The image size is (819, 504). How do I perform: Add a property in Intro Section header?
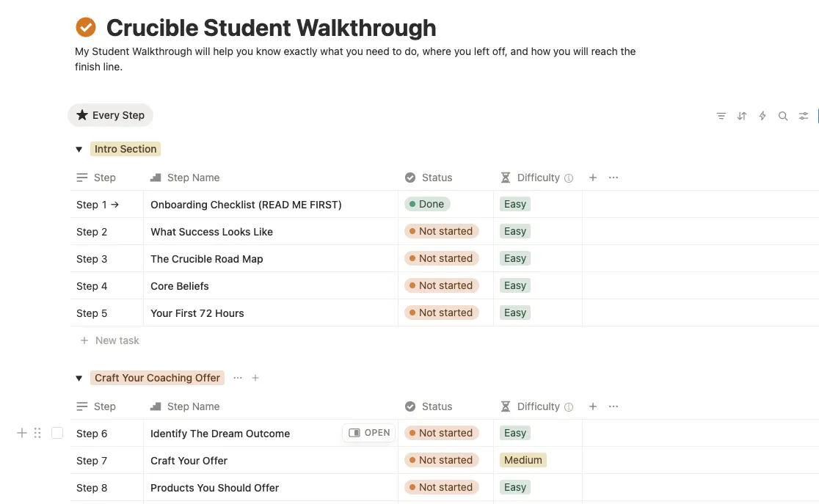coord(593,178)
